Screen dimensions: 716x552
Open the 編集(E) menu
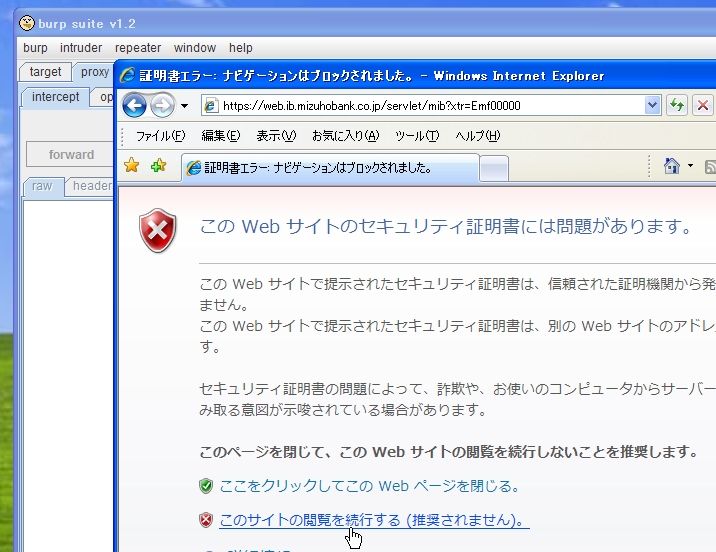(221, 136)
